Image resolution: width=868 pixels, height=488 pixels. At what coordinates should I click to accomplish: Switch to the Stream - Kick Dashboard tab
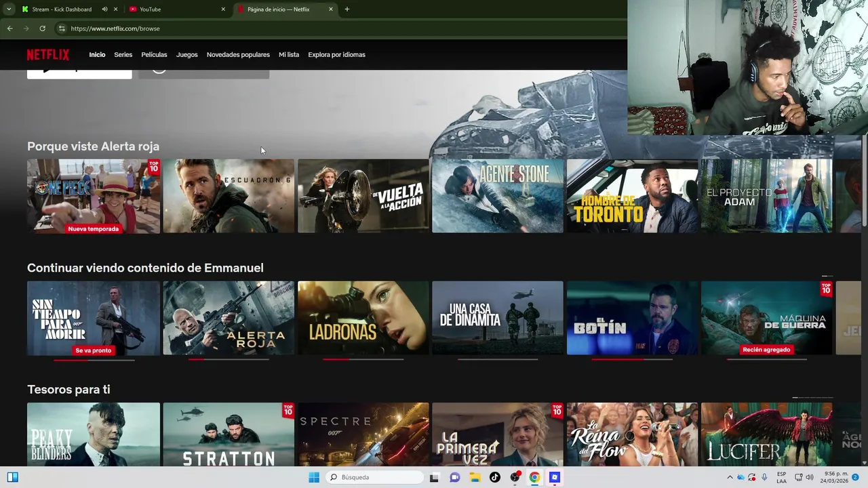62,9
